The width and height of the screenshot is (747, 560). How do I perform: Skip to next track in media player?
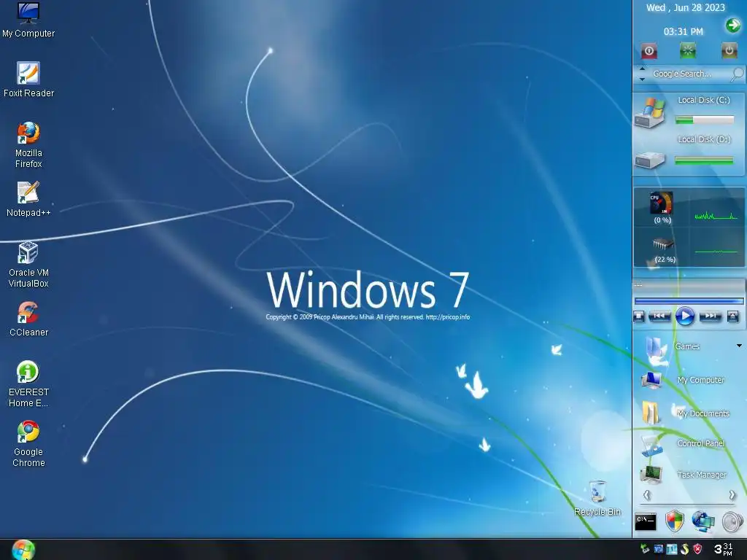(x=711, y=316)
